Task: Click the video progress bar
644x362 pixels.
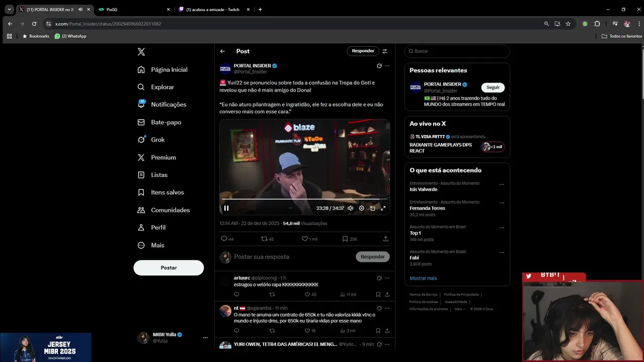Action: point(305,199)
